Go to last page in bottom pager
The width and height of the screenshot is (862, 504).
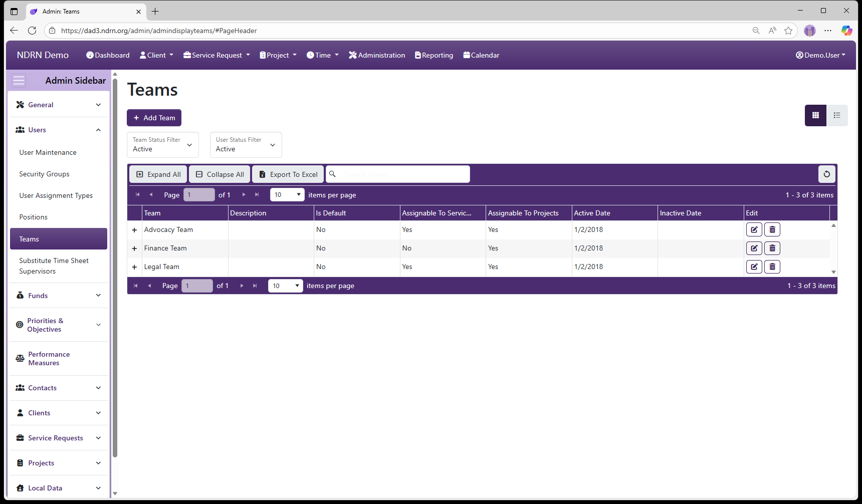coord(255,286)
